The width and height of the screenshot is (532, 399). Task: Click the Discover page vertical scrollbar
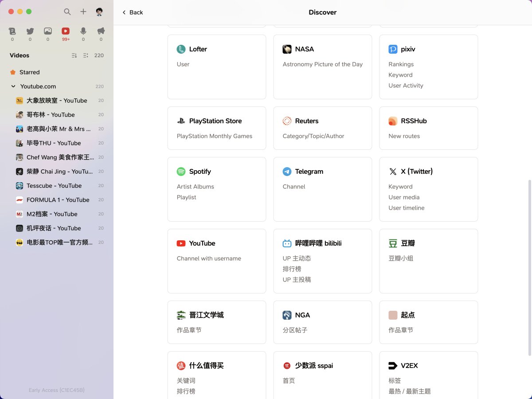tap(530, 267)
